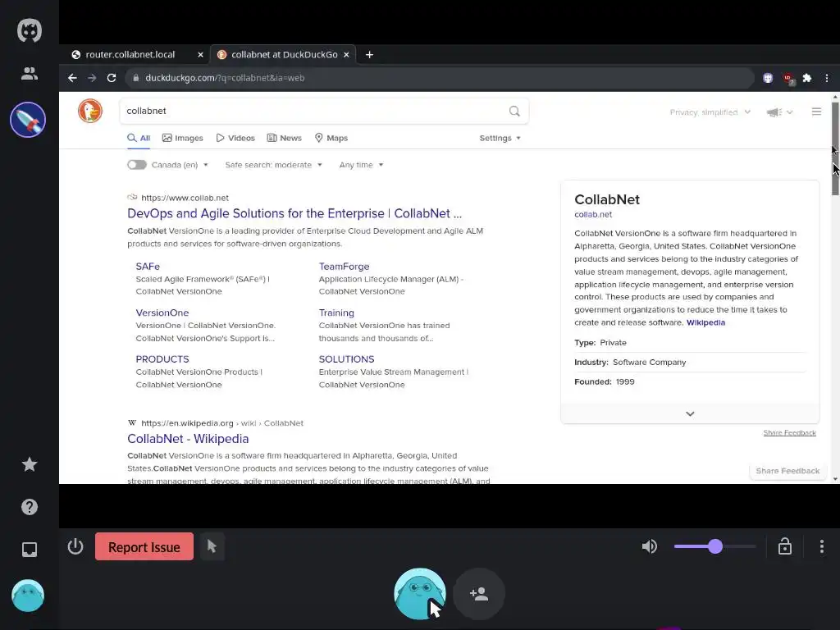Open the help question mark icon

coord(30,507)
